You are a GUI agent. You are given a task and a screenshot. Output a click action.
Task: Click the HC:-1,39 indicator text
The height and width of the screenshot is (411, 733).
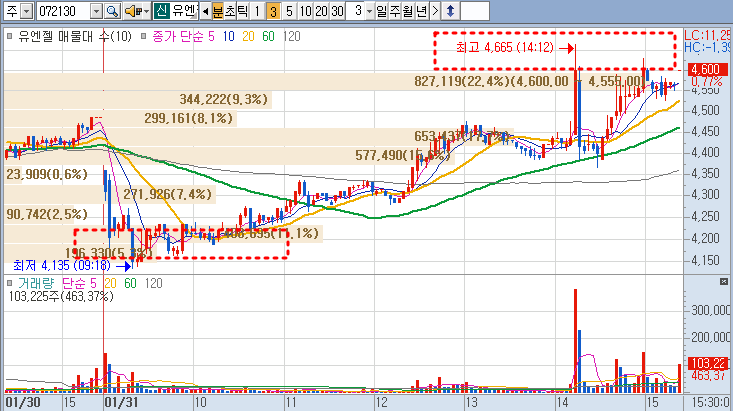point(707,47)
